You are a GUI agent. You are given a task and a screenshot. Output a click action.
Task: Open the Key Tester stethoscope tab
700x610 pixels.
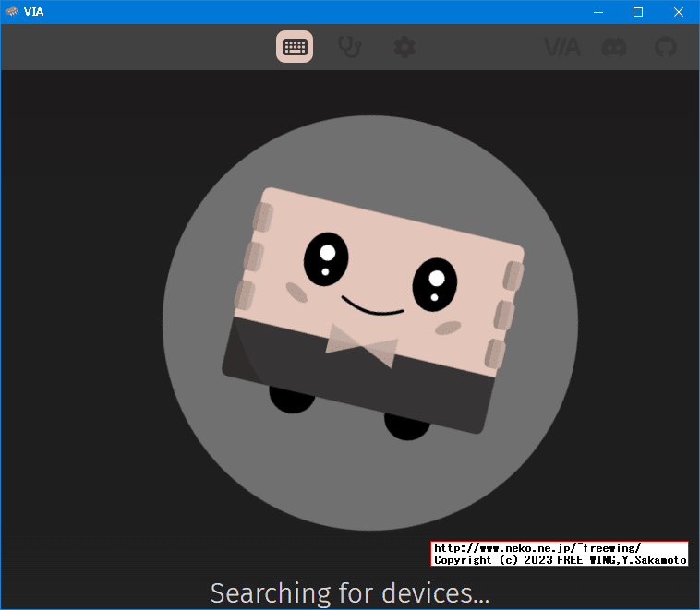350,47
